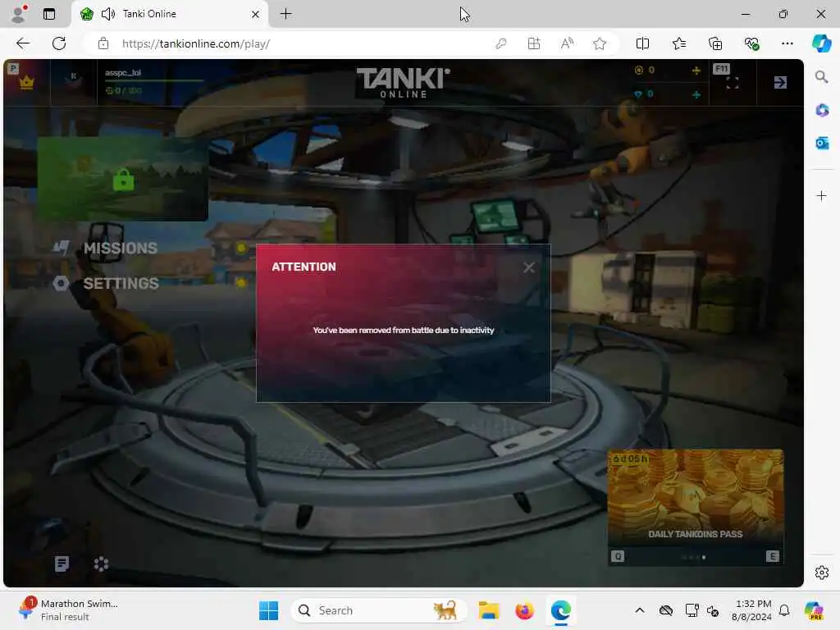Open the clan flower icon at bottom left
Viewport: 840px width, 630px height.
tap(101, 564)
